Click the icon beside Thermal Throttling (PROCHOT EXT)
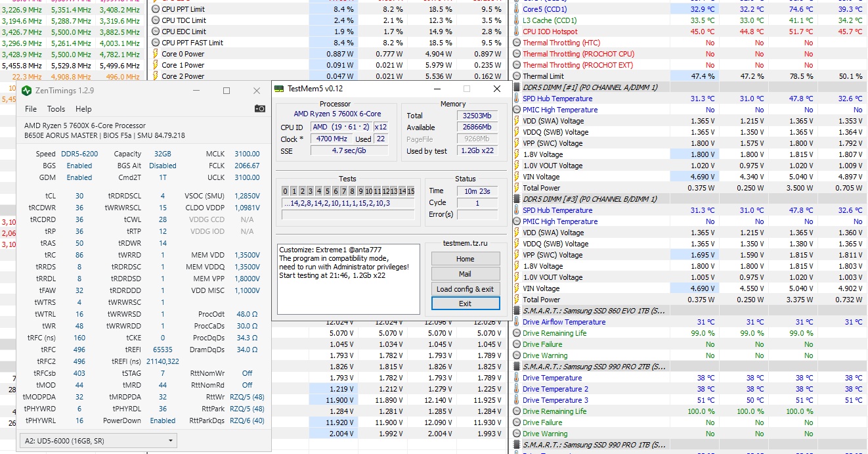Viewport: 868px width, 454px height. point(517,65)
